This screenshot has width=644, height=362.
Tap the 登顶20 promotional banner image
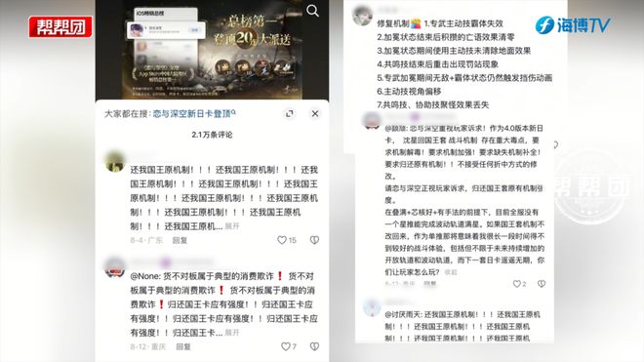pyautogui.click(x=212, y=50)
